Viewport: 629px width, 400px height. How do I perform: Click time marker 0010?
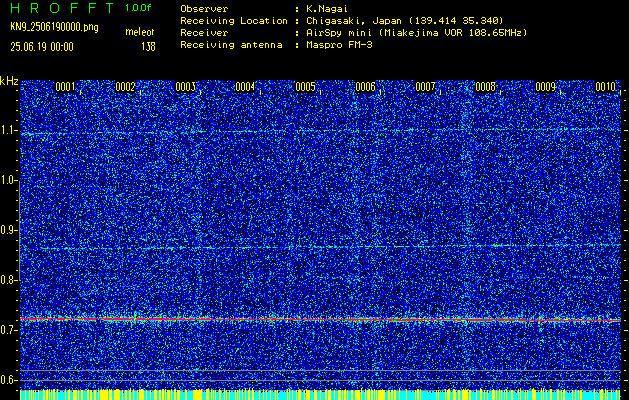tap(605, 87)
